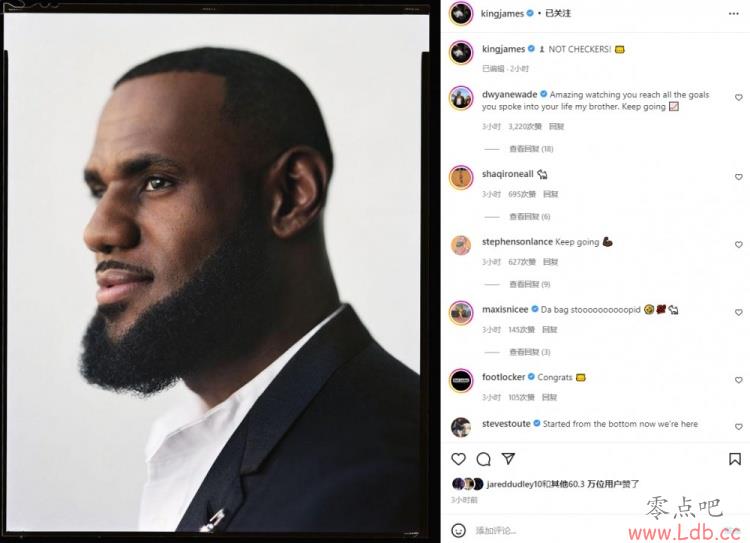Open the emoji picker in the comment box

click(458, 530)
